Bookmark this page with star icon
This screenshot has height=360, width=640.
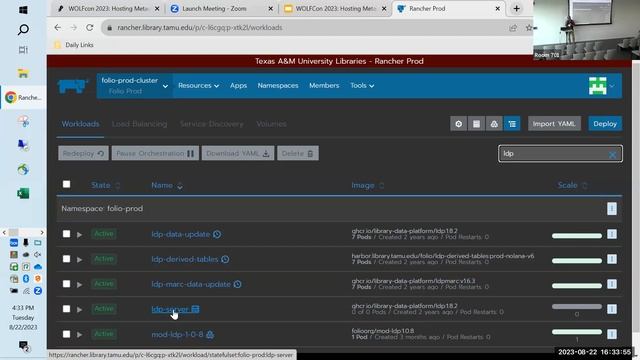[x=529, y=27]
